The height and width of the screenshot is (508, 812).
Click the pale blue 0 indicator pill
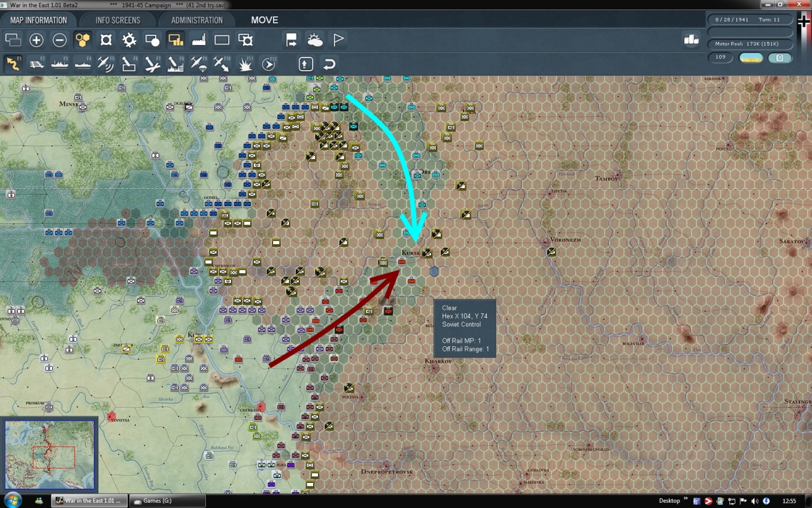click(780, 58)
